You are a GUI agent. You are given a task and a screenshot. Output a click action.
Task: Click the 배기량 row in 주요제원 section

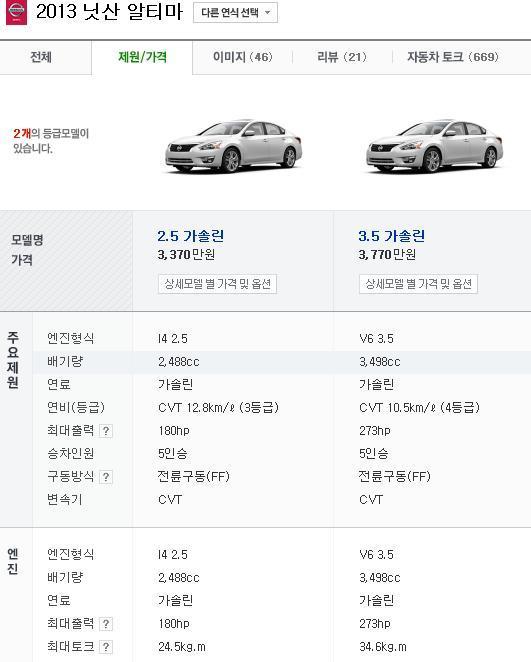point(282,362)
